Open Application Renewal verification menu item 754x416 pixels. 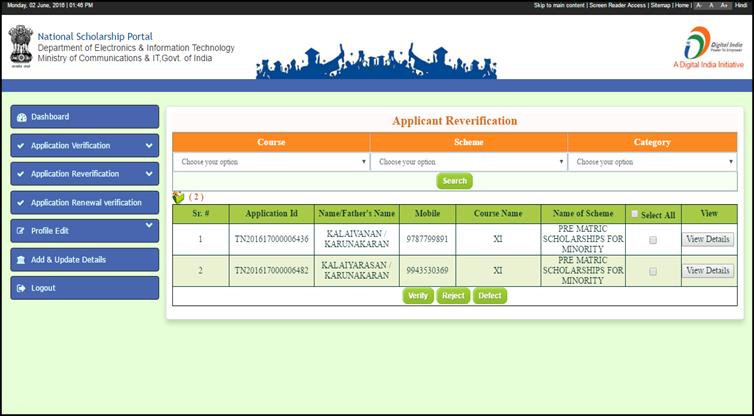click(x=85, y=202)
